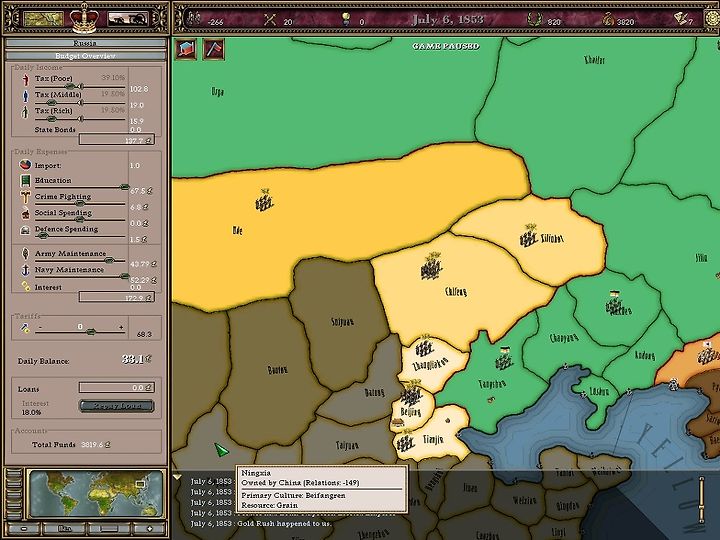Click the Crime Fighting hammer icon
Viewport: 720px width, 540px height.
pos(25,197)
